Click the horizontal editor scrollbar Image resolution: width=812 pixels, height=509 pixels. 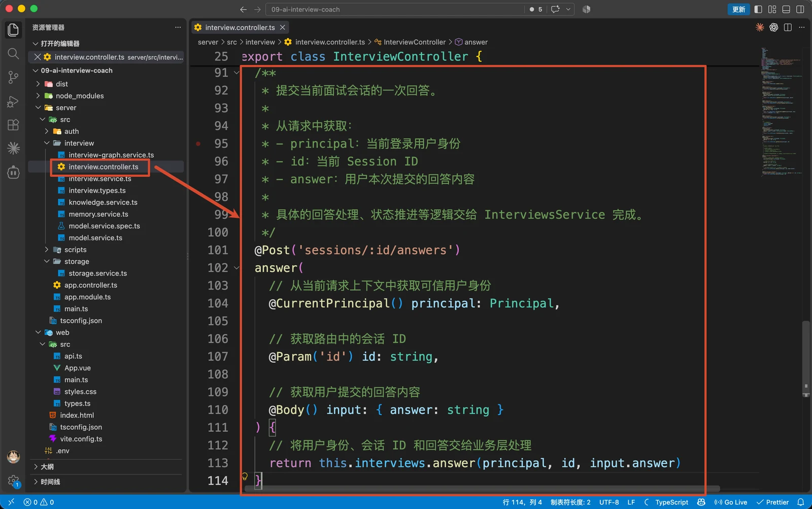[x=482, y=489]
